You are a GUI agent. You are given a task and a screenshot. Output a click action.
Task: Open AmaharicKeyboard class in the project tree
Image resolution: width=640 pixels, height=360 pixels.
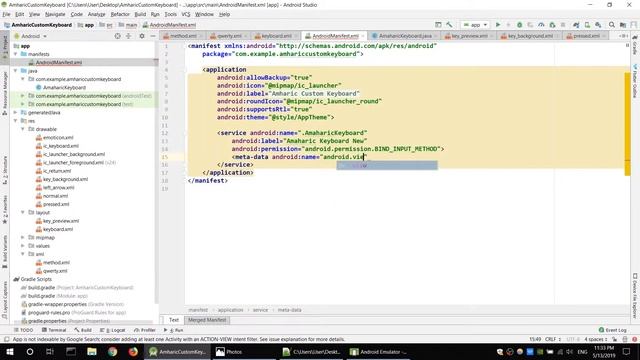tap(61, 87)
